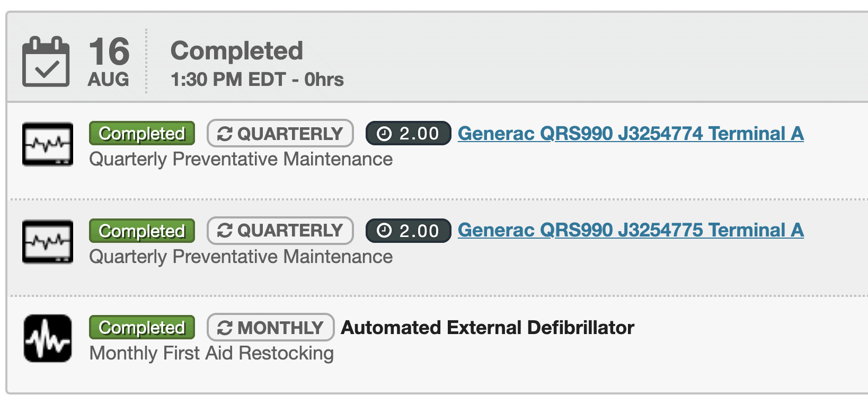Click the Monthly First Aid Restocking description

211,353
